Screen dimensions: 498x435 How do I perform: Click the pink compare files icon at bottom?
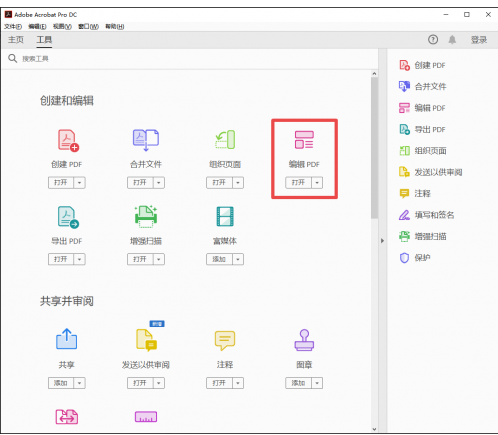coord(67,417)
